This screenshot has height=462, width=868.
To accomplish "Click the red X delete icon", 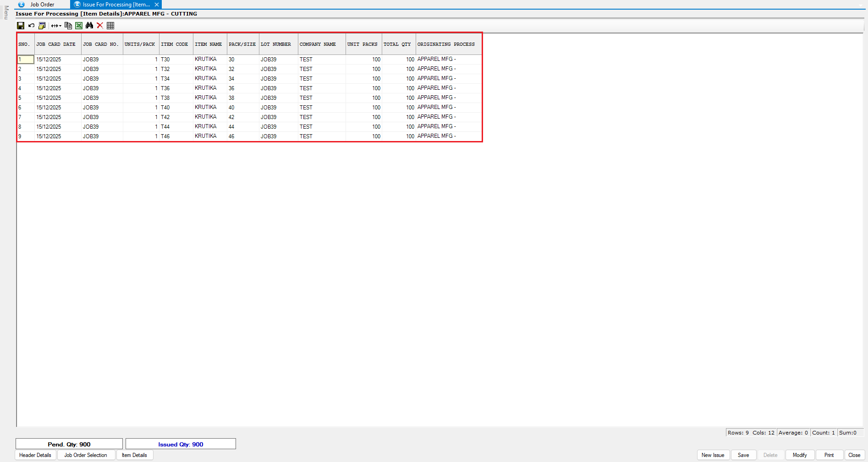I will point(100,26).
